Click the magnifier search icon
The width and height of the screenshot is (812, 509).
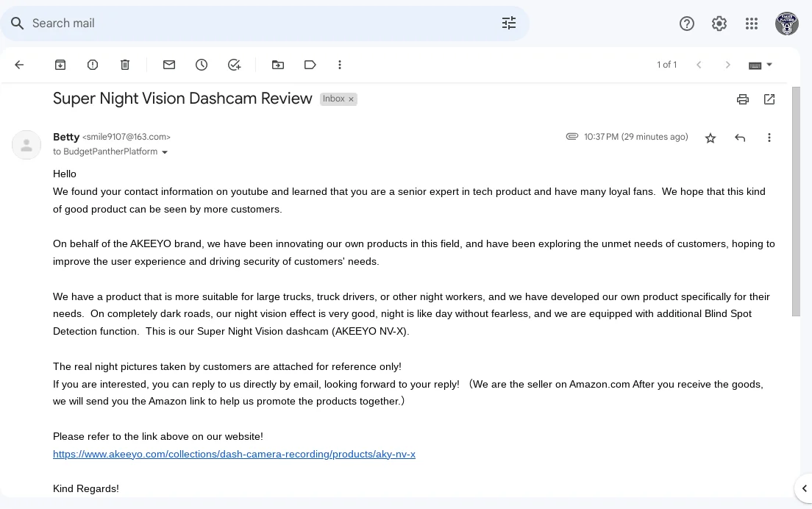click(x=17, y=24)
